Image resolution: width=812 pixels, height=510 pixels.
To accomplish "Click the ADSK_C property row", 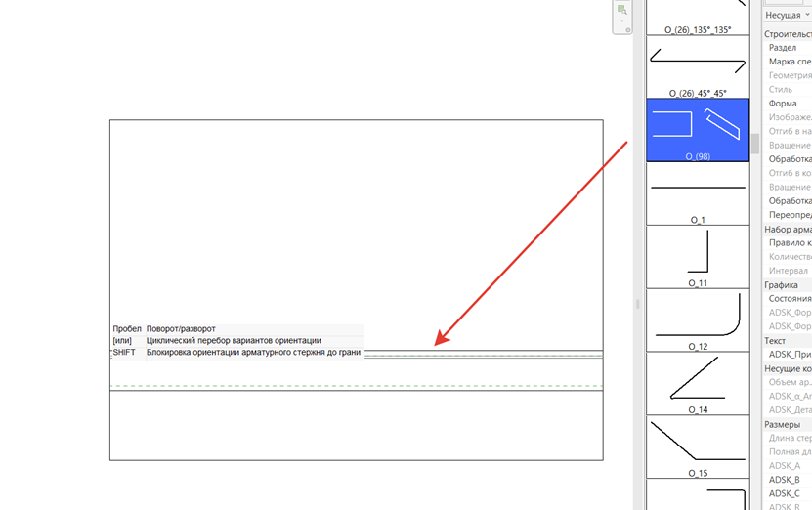I will [x=788, y=494].
